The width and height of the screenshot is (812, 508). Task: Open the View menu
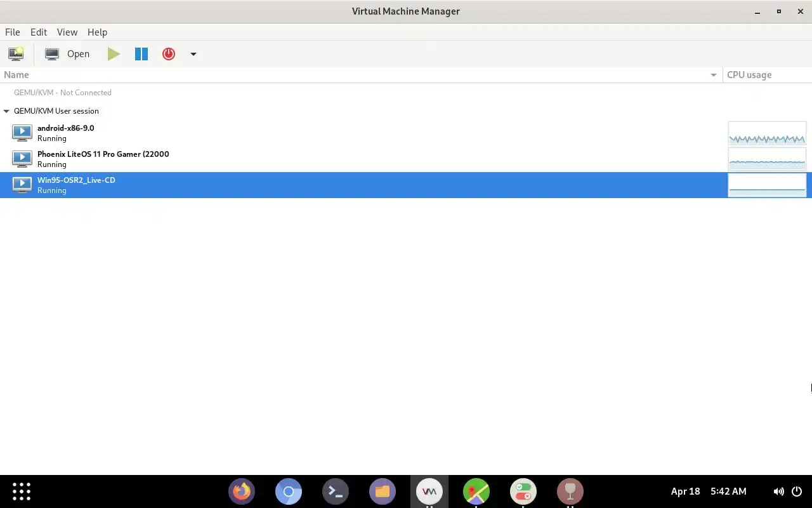(x=67, y=32)
